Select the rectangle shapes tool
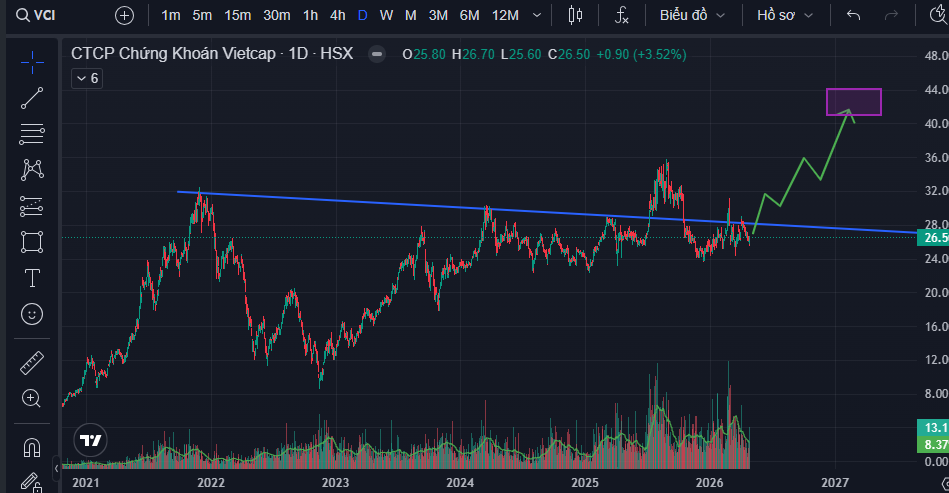This screenshot has width=949, height=493. pyautogui.click(x=32, y=242)
